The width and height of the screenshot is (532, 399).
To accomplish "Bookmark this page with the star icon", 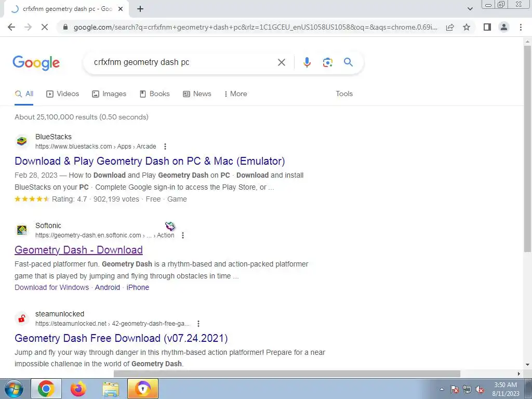I will pyautogui.click(x=467, y=27).
